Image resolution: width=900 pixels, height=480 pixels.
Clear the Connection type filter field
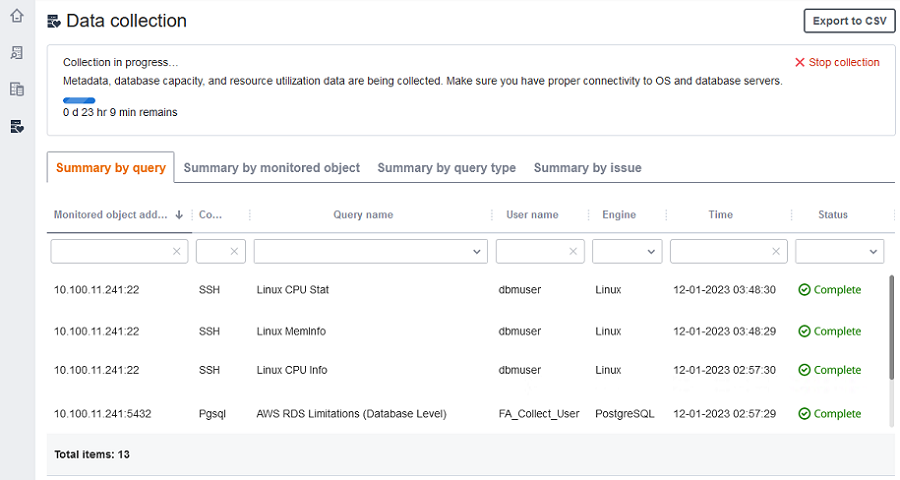click(x=234, y=252)
